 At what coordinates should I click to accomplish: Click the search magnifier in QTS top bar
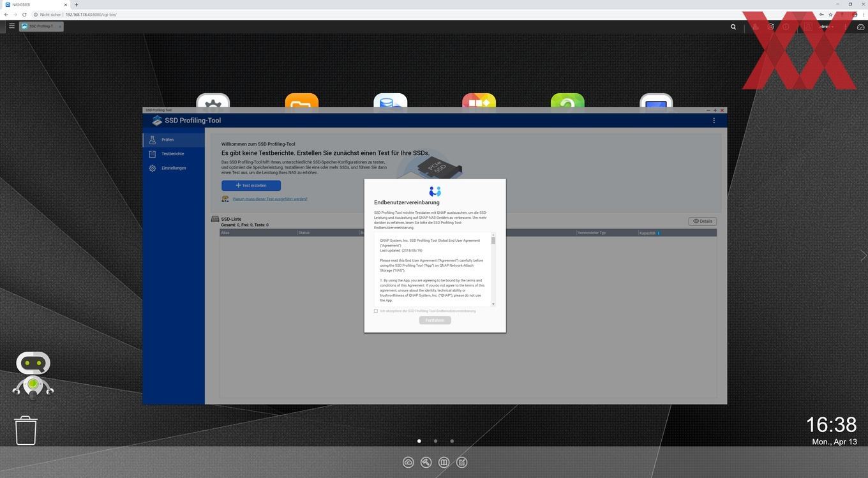[x=733, y=27]
